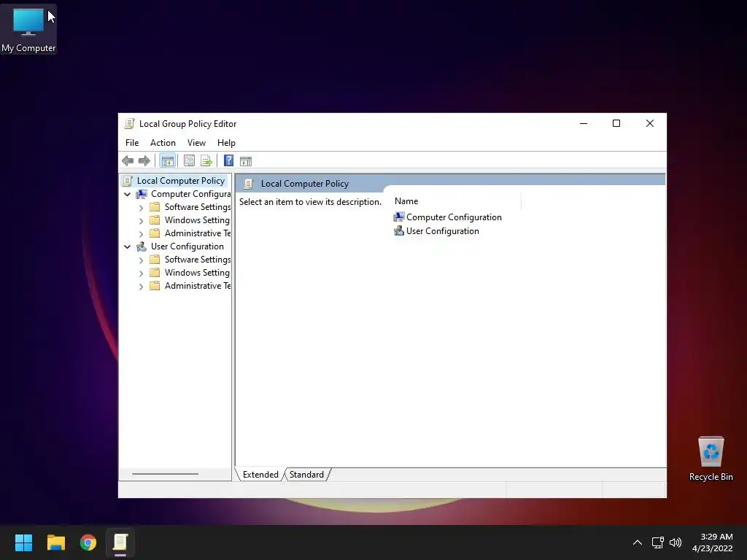Click the Properties toolbar icon

point(189,161)
